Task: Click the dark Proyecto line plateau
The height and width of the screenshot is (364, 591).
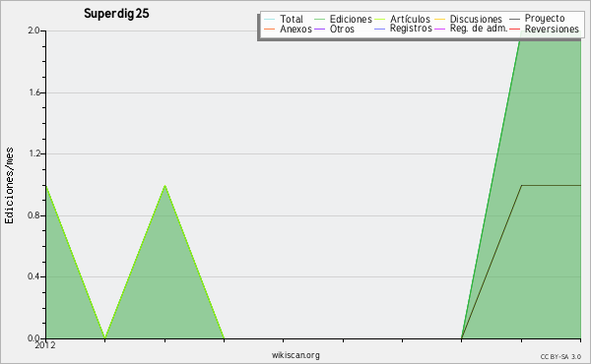Action: [551, 185]
